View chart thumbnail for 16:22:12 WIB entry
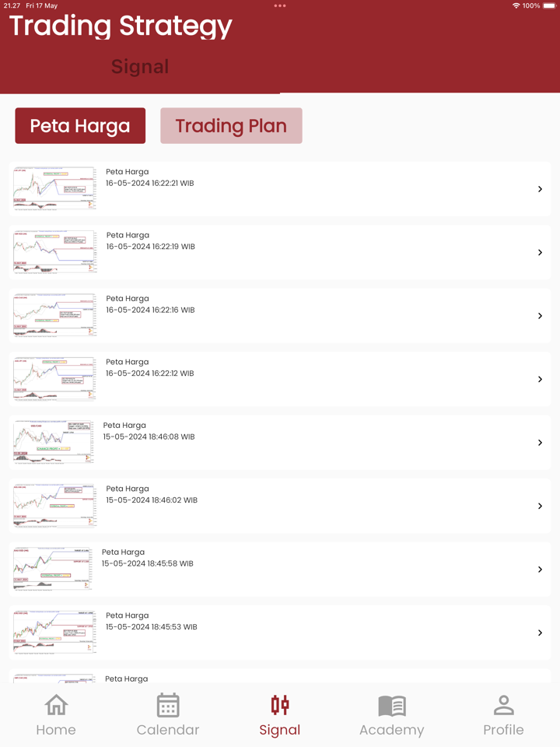560x747 pixels. pos(54,379)
